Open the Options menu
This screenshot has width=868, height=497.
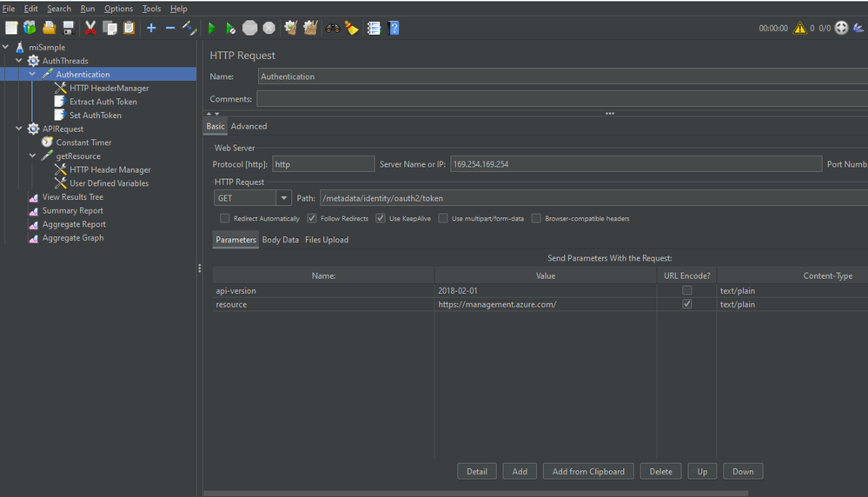click(x=118, y=9)
